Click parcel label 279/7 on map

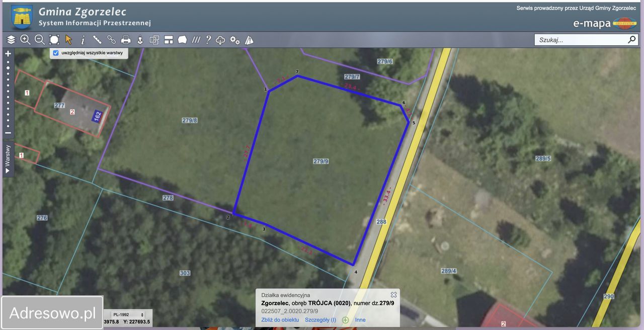click(352, 76)
